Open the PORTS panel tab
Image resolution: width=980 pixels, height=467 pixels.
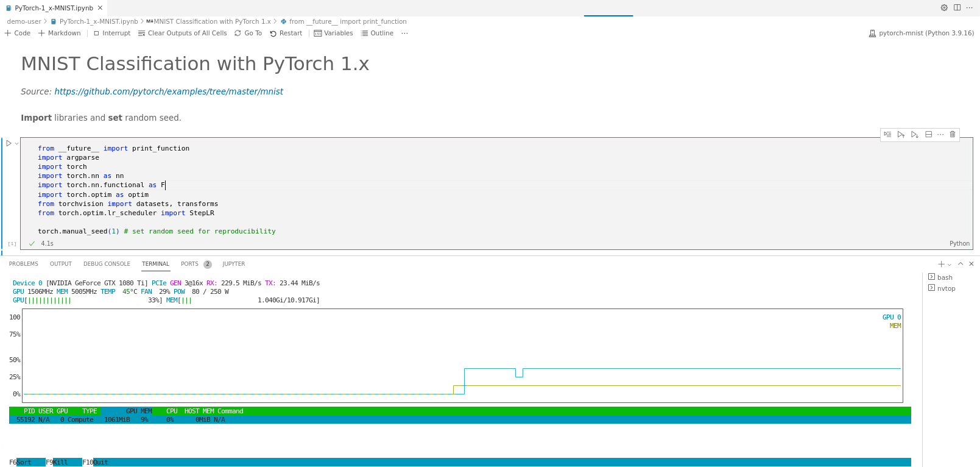(196, 264)
